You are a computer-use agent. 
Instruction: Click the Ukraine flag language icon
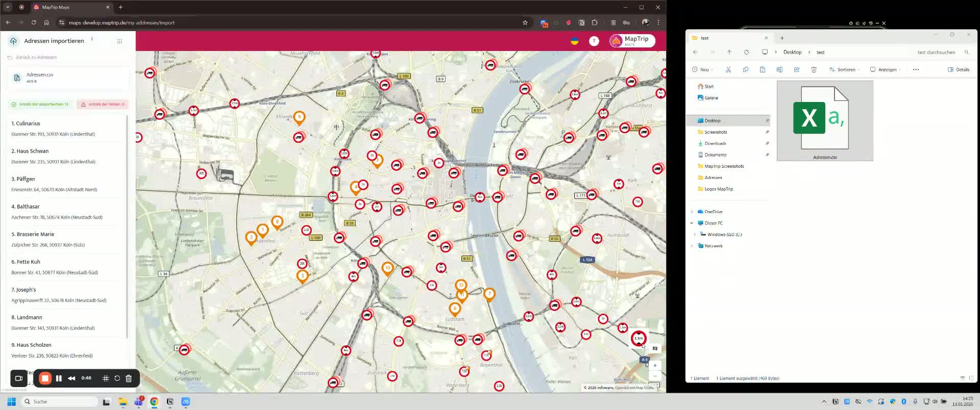point(575,41)
